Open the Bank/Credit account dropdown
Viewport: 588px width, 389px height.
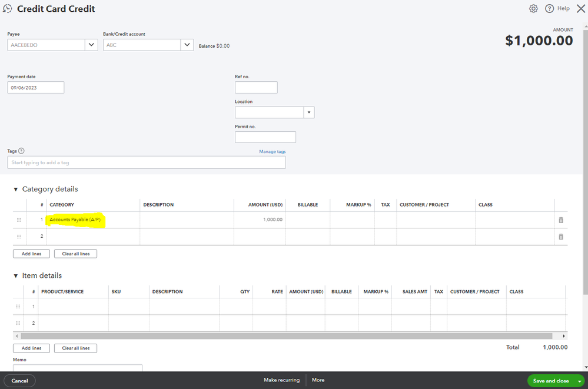(187, 45)
